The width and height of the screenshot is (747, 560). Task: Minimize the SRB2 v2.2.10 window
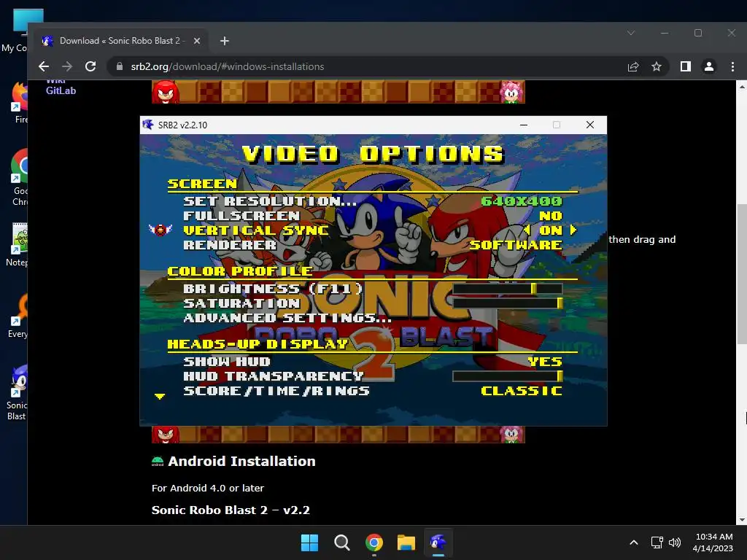(x=524, y=125)
